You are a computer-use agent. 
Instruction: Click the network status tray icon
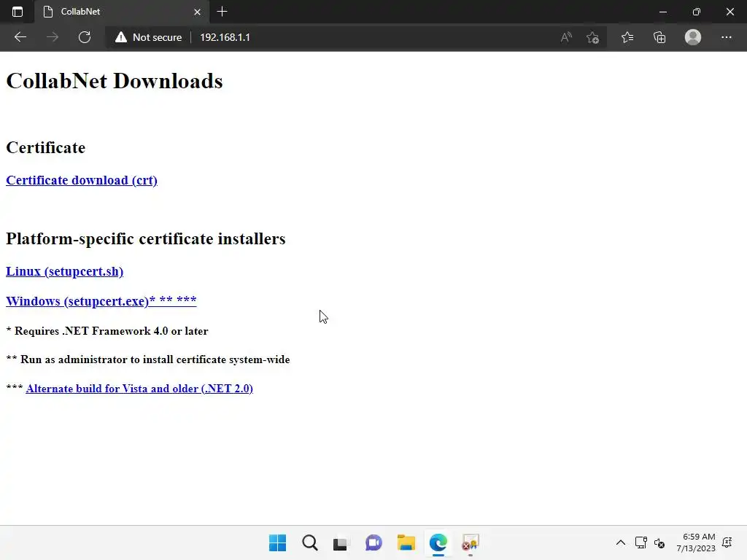click(640, 542)
